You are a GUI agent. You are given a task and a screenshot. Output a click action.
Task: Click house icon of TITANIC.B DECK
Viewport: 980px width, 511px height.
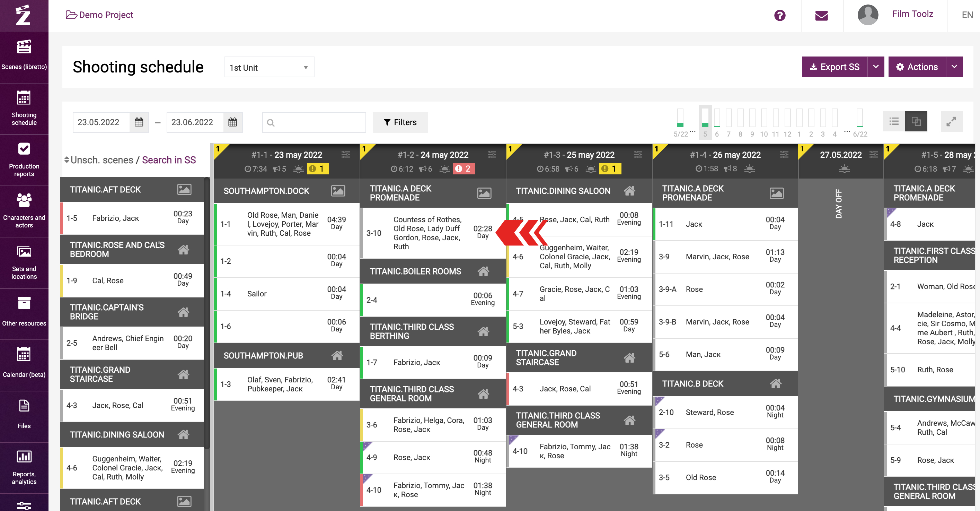(x=775, y=383)
